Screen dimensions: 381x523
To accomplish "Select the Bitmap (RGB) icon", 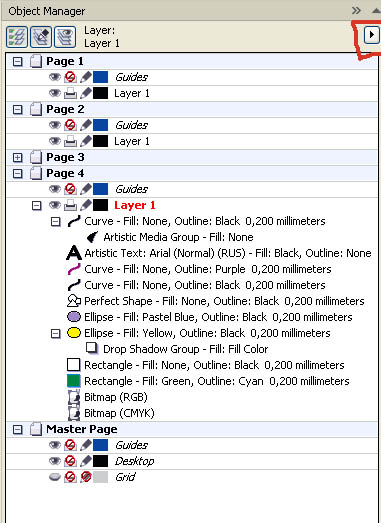I will coord(74,397).
